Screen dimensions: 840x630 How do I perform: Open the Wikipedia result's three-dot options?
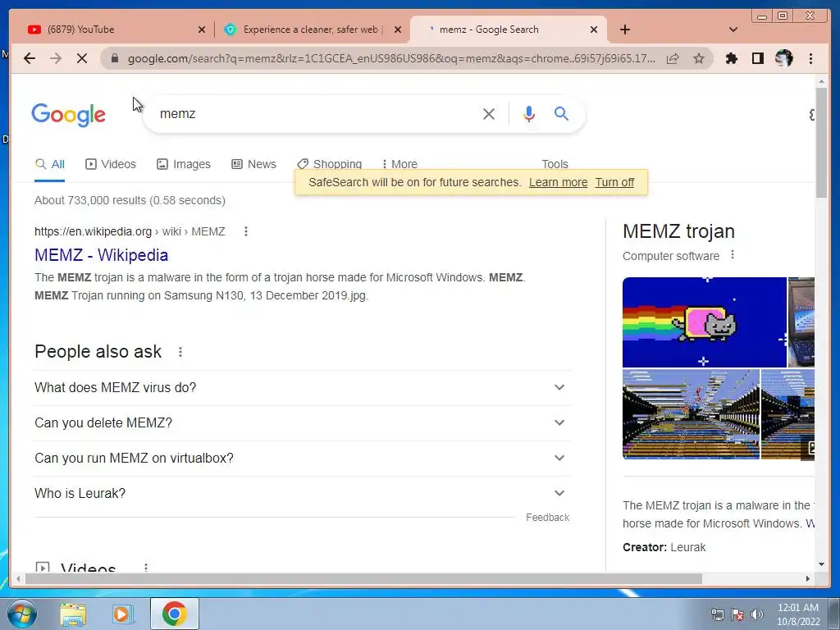coord(246,231)
